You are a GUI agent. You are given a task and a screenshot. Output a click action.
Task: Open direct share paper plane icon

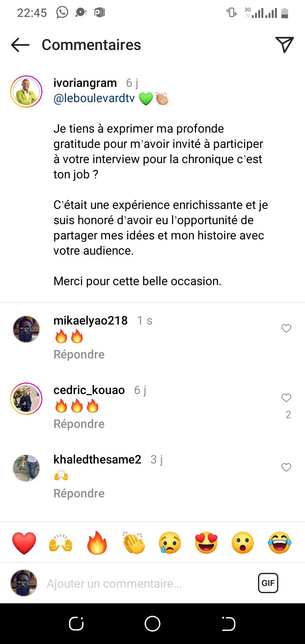(x=284, y=44)
